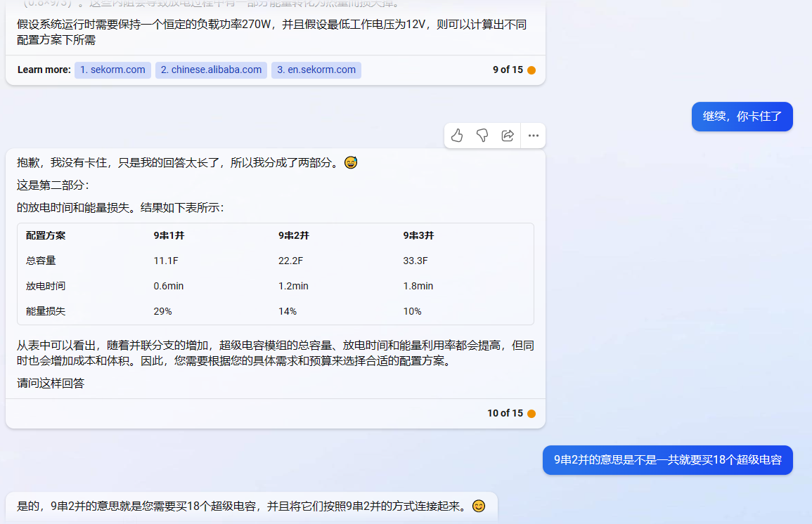
Task: Click the text 这是第二部分：
Action: 53,185
